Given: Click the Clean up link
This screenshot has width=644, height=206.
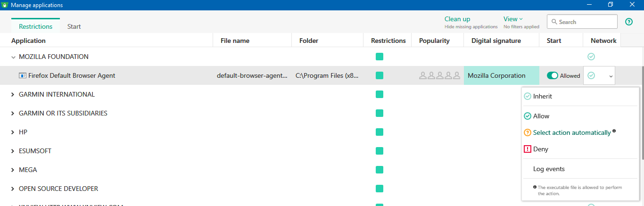Looking at the screenshot, I should pos(457,19).
